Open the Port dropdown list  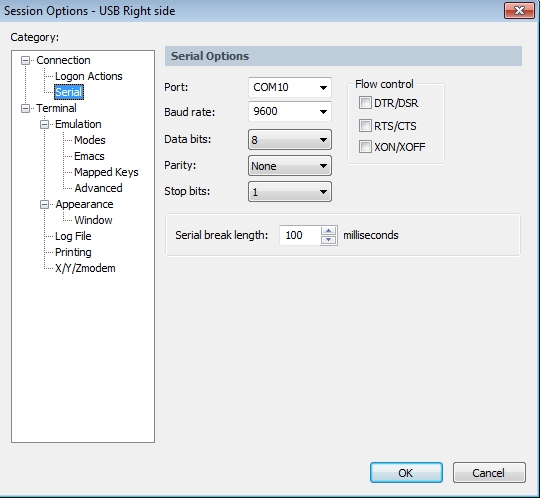click(290, 87)
